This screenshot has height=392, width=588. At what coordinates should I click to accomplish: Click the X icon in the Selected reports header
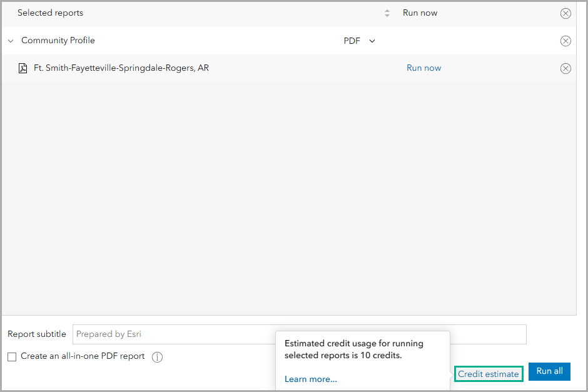[x=565, y=13]
